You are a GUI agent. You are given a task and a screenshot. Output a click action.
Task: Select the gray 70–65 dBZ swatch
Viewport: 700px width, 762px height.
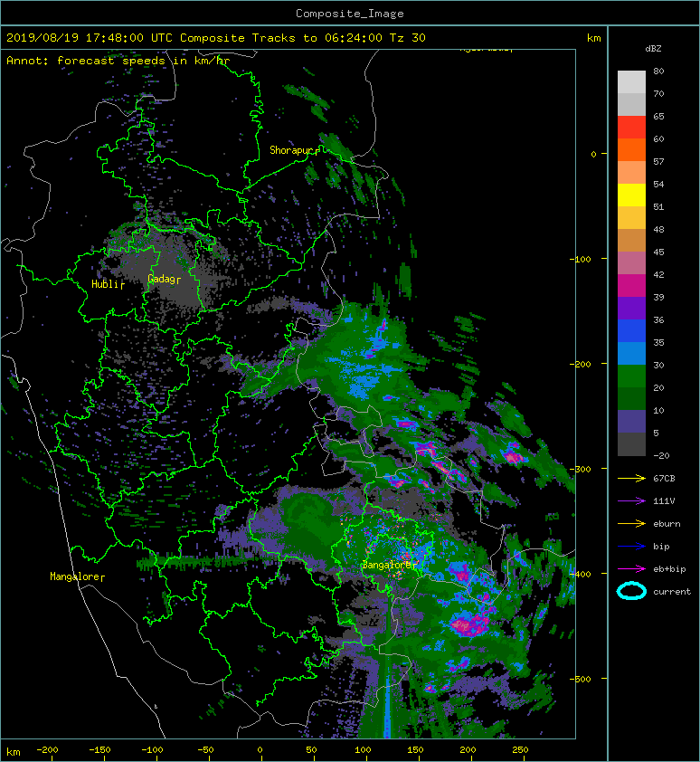631,104
